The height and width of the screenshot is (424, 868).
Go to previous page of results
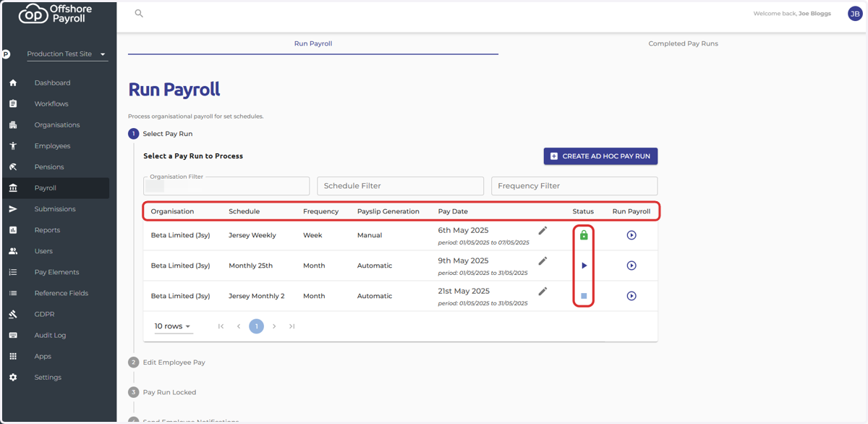(x=239, y=326)
